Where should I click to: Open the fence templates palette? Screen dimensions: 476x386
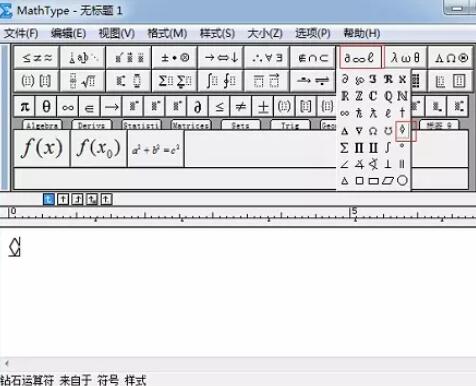[x=37, y=81]
